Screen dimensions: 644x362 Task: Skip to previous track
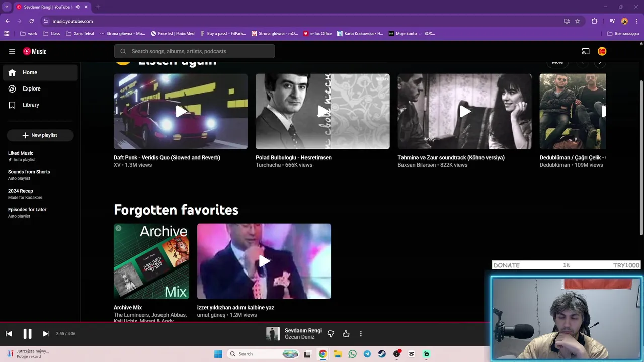pos(9,334)
